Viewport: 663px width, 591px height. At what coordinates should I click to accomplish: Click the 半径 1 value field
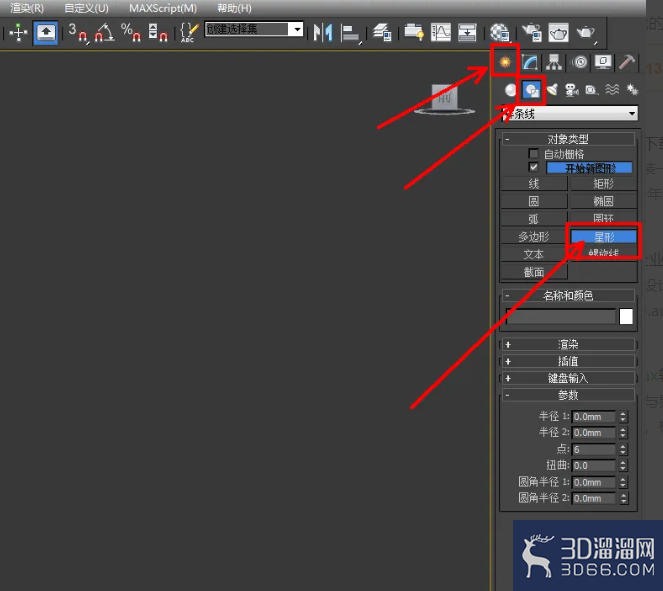click(594, 417)
